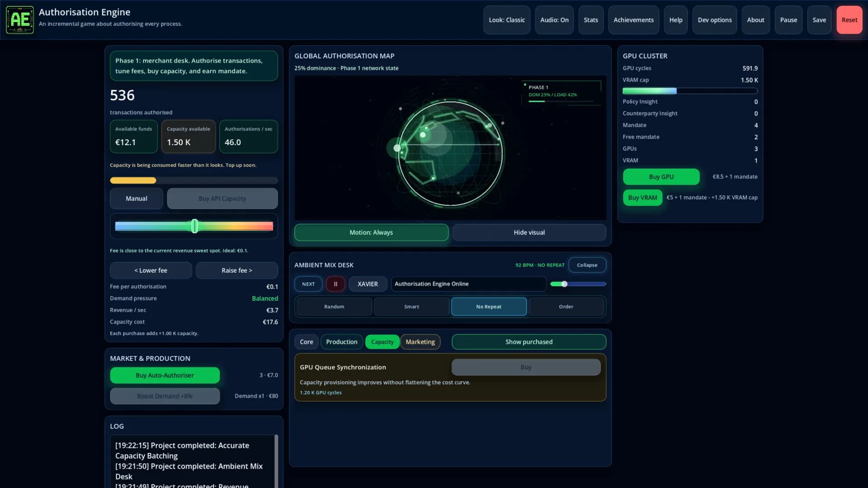This screenshot has width=868, height=488.
Task: Save the game
Action: point(819,20)
